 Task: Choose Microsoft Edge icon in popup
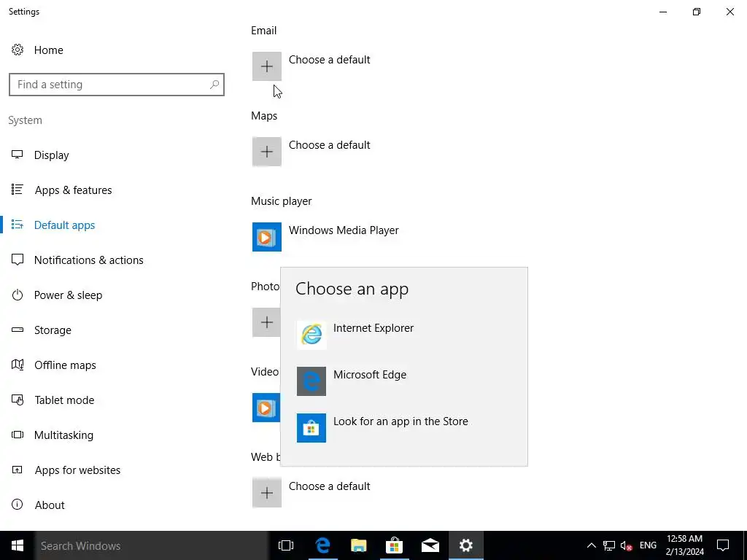(311, 381)
